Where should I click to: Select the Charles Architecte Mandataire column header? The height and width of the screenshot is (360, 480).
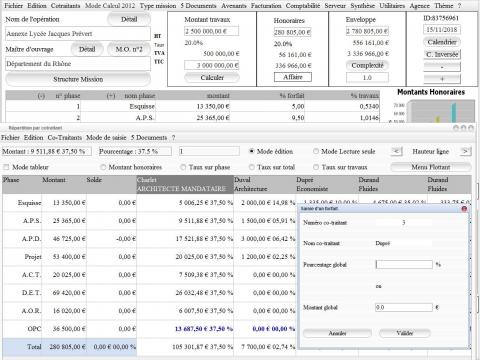[185, 184]
